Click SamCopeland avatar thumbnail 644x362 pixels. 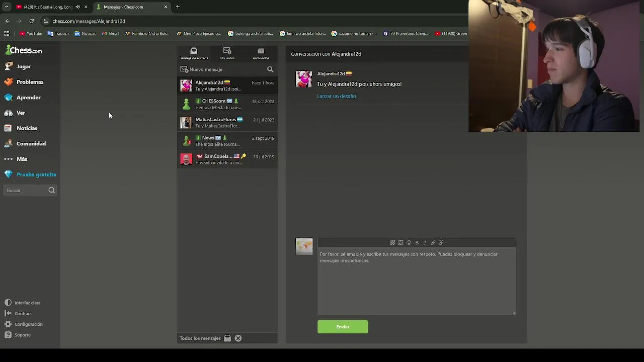click(x=186, y=159)
